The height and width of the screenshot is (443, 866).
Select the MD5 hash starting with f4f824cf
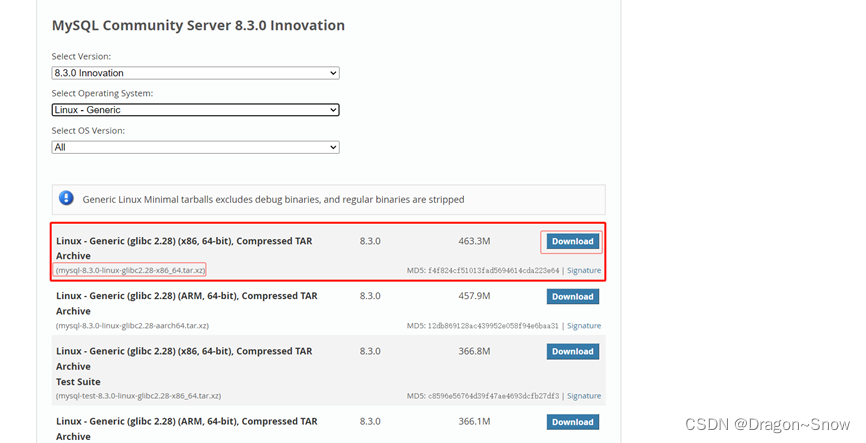tap(493, 271)
